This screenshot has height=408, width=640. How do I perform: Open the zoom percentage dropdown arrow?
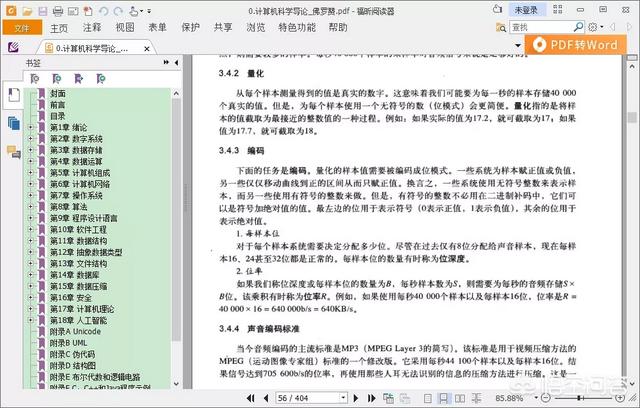point(536,397)
